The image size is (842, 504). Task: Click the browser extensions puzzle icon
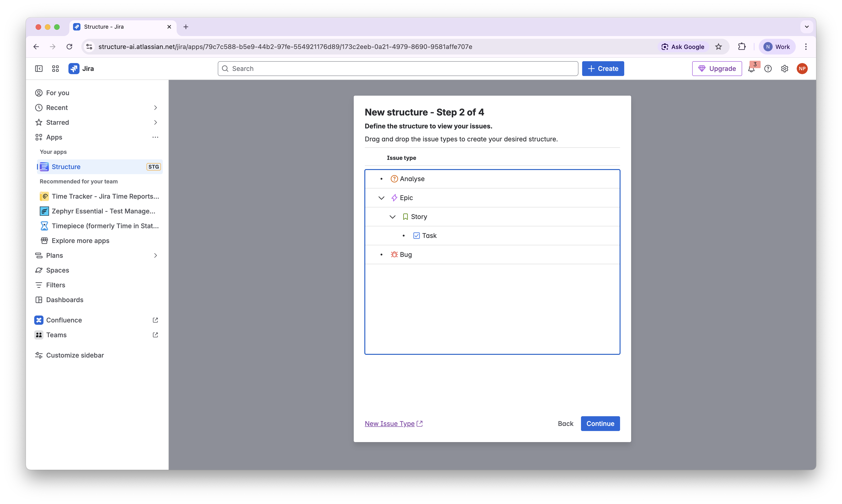[742, 46]
